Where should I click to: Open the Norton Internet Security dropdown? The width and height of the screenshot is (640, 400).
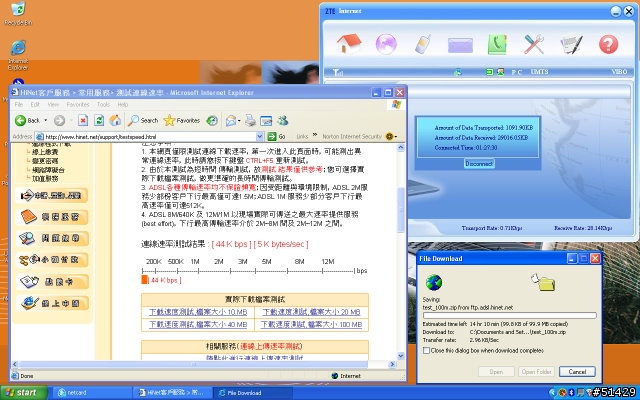(x=396, y=137)
